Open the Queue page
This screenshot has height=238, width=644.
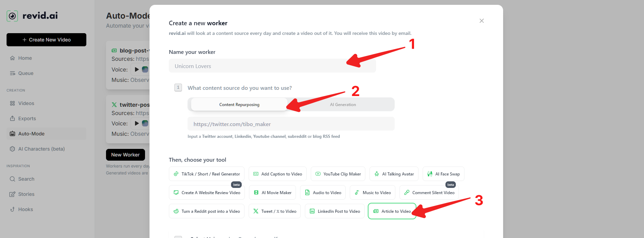click(26, 73)
